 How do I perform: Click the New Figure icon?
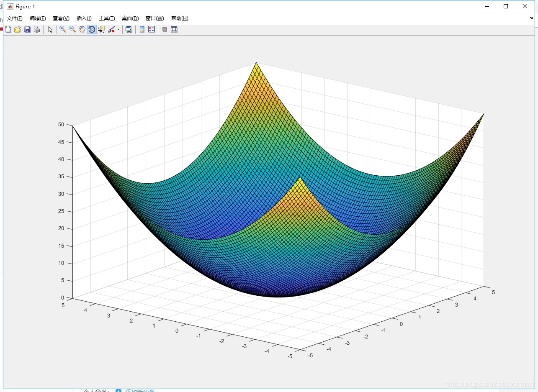point(8,29)
